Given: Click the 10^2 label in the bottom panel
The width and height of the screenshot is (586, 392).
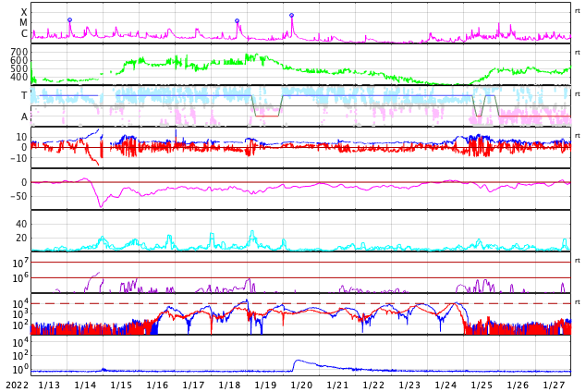Looking at the screenshot, I should (20, 356).
